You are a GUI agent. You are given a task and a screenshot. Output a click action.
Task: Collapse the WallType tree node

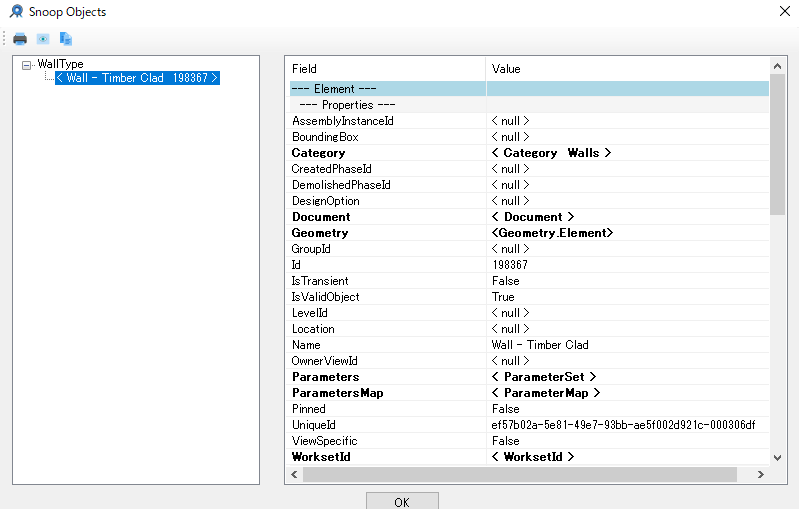tap(26, 65)
